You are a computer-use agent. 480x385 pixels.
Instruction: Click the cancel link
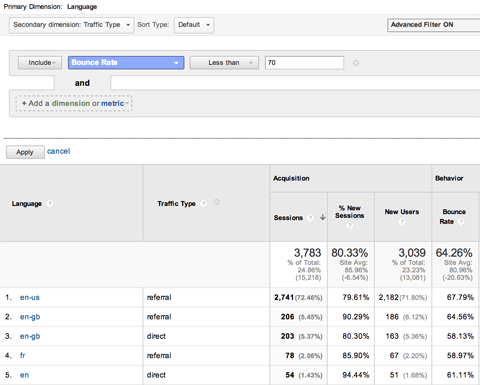(58, 151)
